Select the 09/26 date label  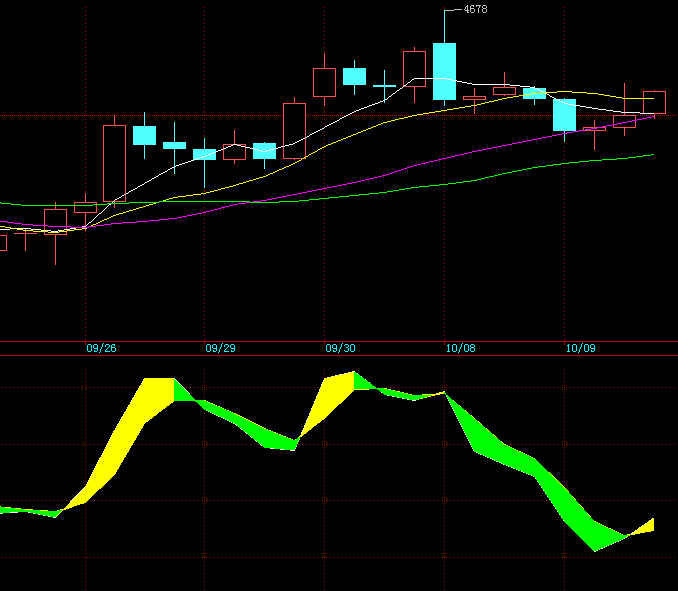101,349
